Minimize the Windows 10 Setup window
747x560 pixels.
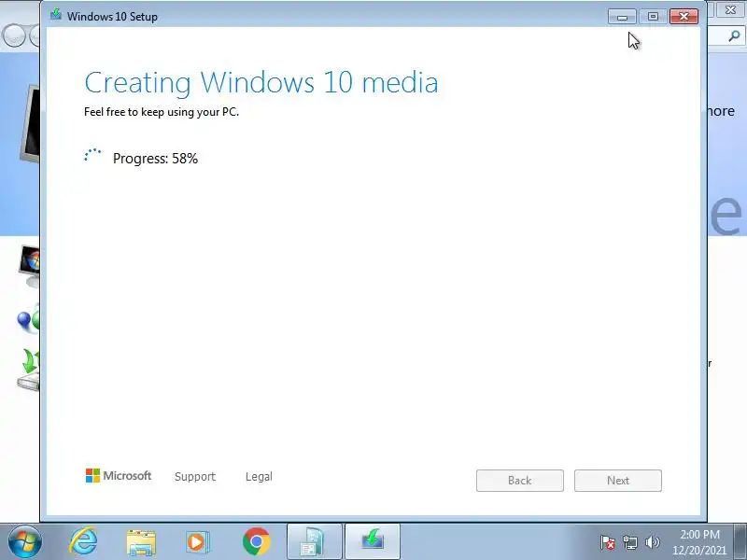[x=622, y=17]
